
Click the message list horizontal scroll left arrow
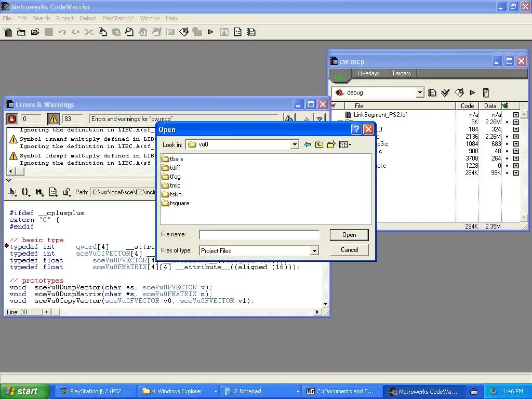pyautogui.click(x=11, y=171)
